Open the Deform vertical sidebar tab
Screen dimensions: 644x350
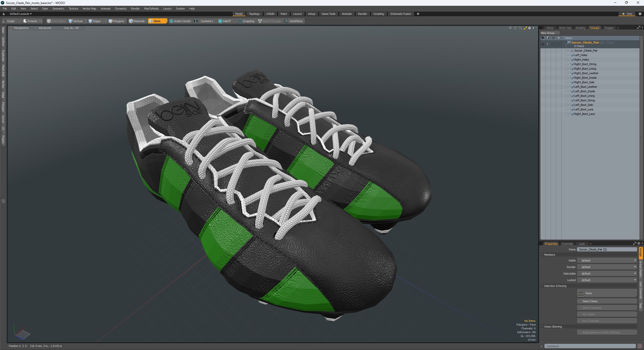[3, 42]
